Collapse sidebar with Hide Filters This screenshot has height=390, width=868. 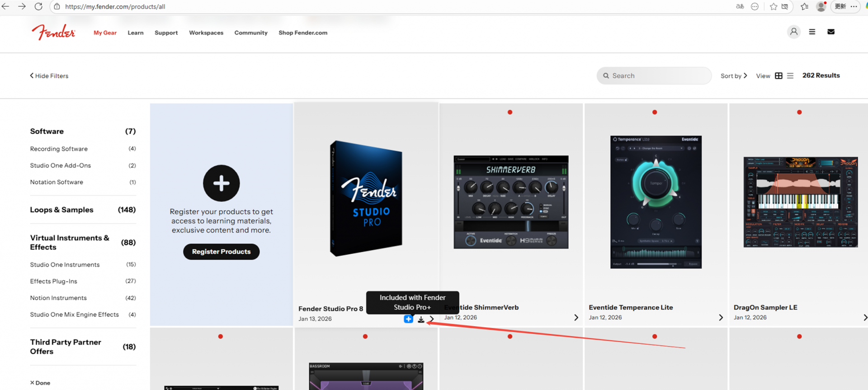click(x=49, y=76)
